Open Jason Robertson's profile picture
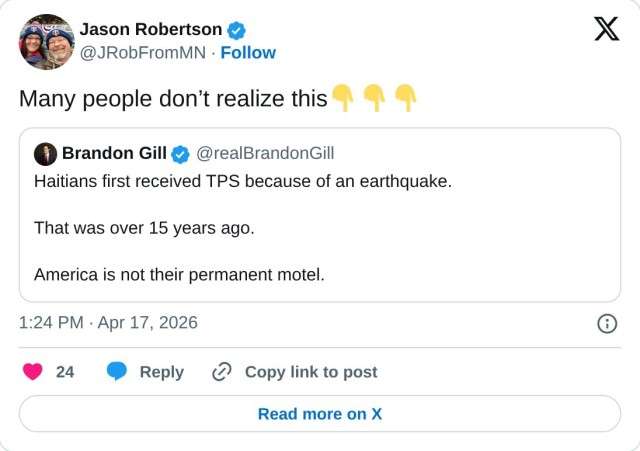 click(46, 42)
